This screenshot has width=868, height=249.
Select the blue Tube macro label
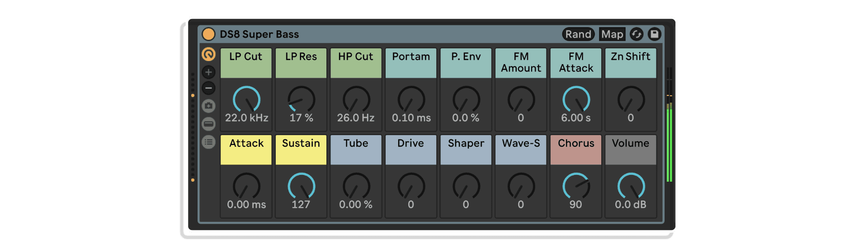(x=356, y=150)
